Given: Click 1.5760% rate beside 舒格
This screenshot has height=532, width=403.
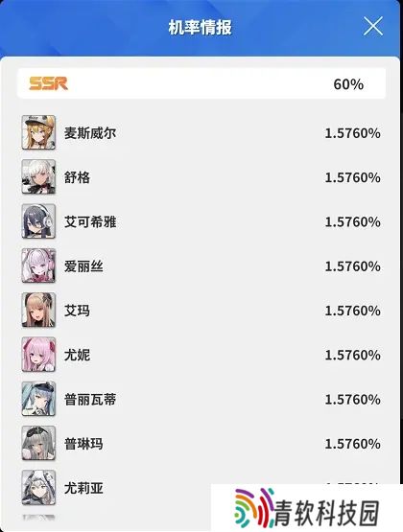Looking at the screenshot, I should [352, 177].
